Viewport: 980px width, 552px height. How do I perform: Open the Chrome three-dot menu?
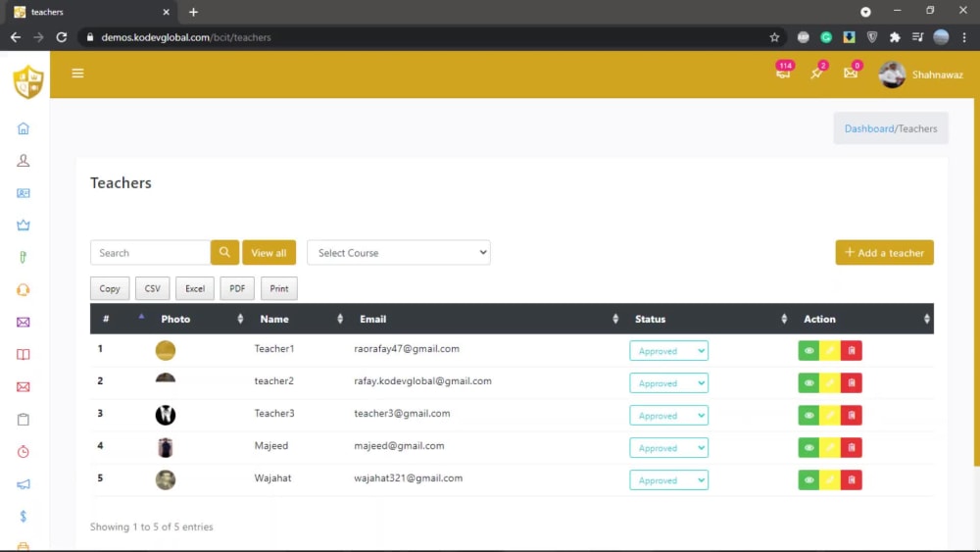point(964,37)
